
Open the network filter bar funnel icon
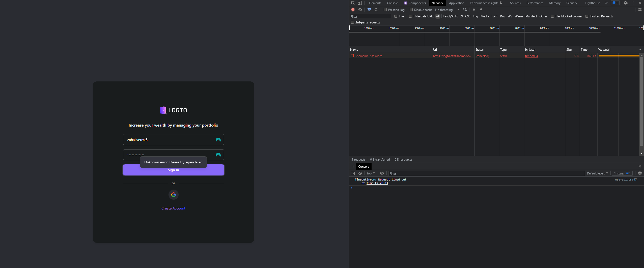[370, 10]
